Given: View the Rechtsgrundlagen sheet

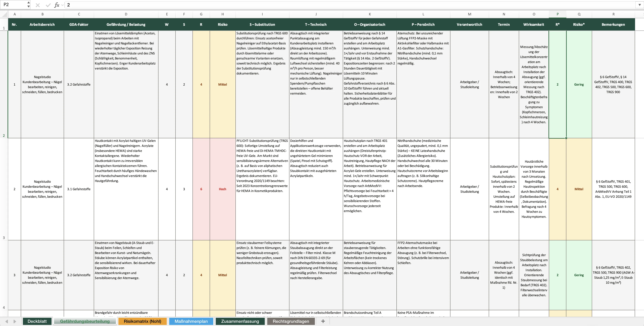Looking at the screenshot, I should click(x=290, y=321).
